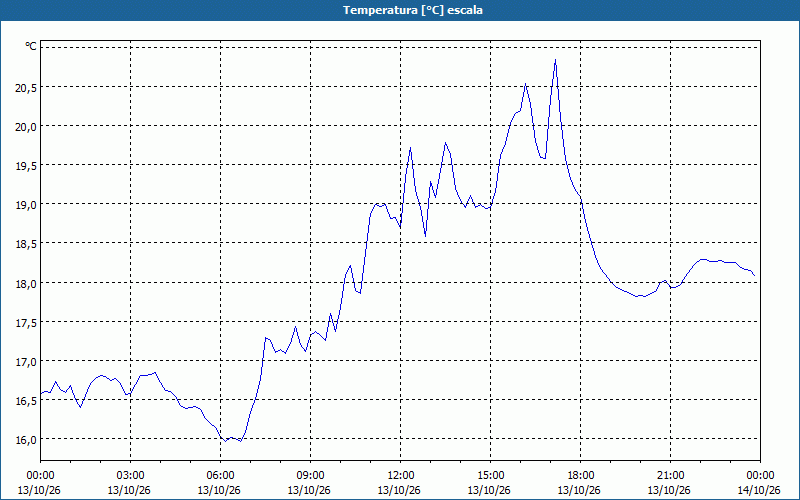
Task: Click the highest temperature peak after 17:00
Action: pyautogui.click(x=555, y=60)
